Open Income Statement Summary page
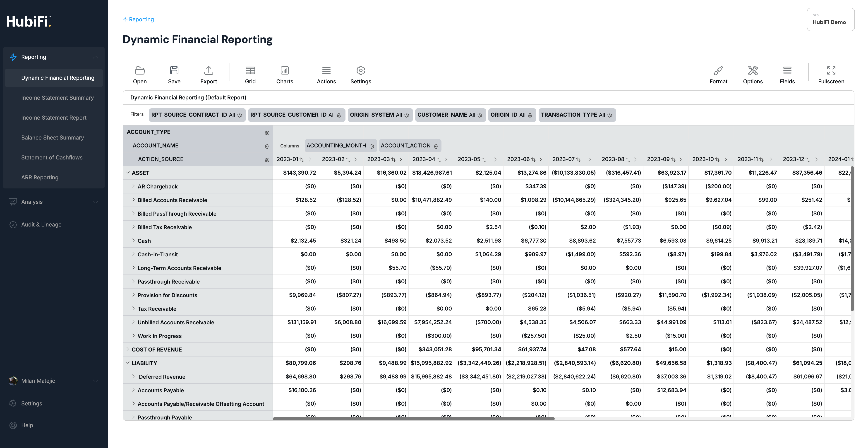The width and height of the screenshot is (868, 448). pyautogui.click(x=57, y=98)
